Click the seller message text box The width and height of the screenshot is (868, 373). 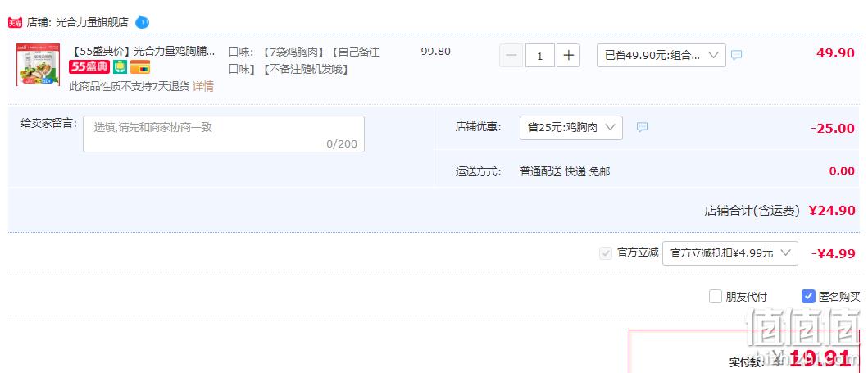pyautogui.click(x=224, y=134)
